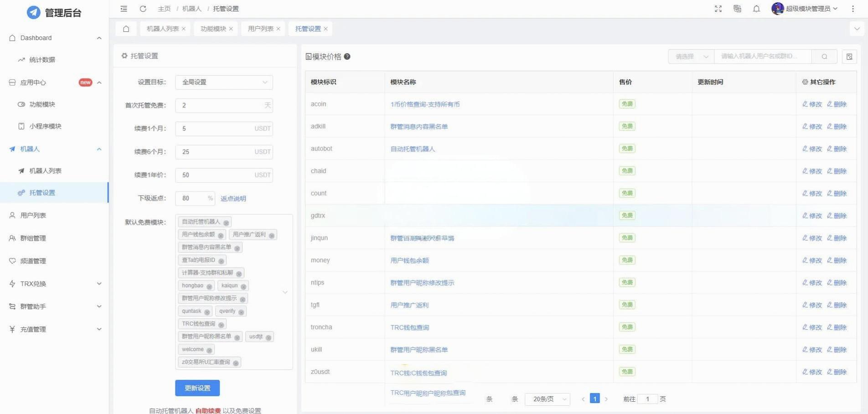Image resolution: width=868 pixels, height=414 pixels.
Task: Click the 前往 page number field
Action: click(647, 399)
